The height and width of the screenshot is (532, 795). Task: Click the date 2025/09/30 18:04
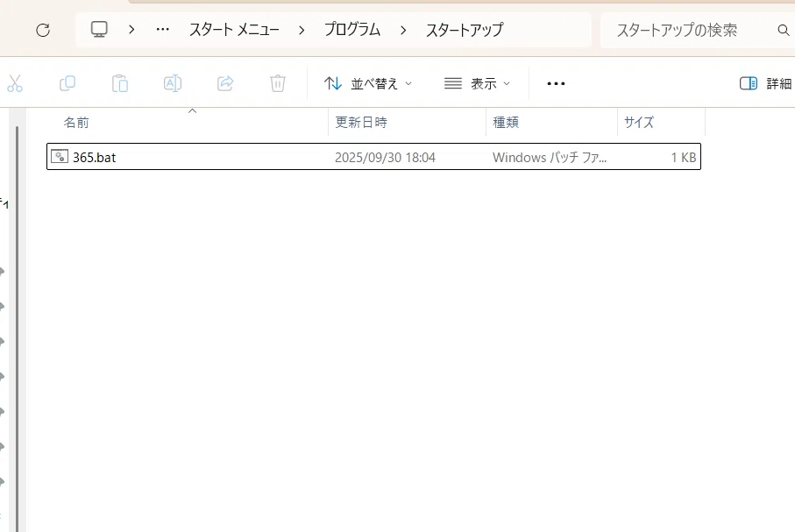tap(385, 157)
